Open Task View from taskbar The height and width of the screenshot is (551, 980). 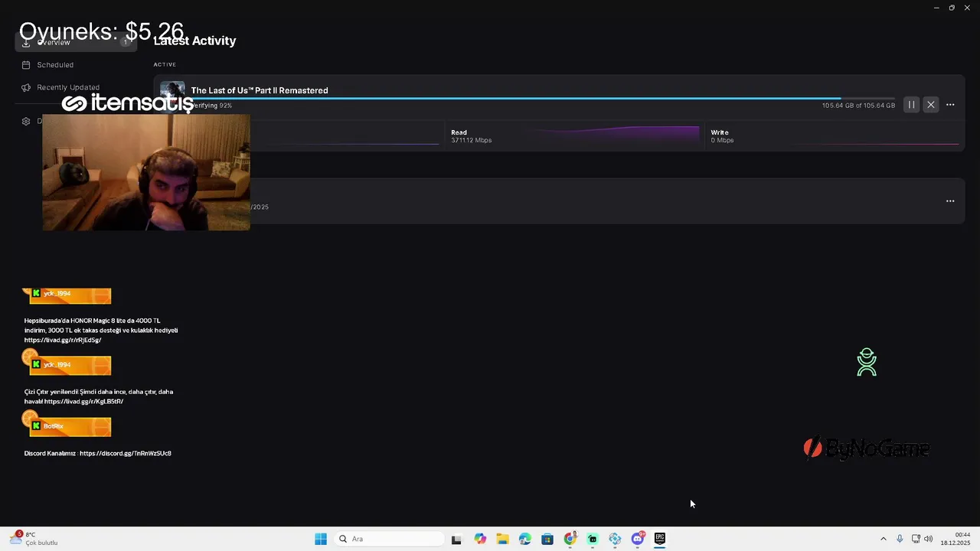click(x=456, y=539)
